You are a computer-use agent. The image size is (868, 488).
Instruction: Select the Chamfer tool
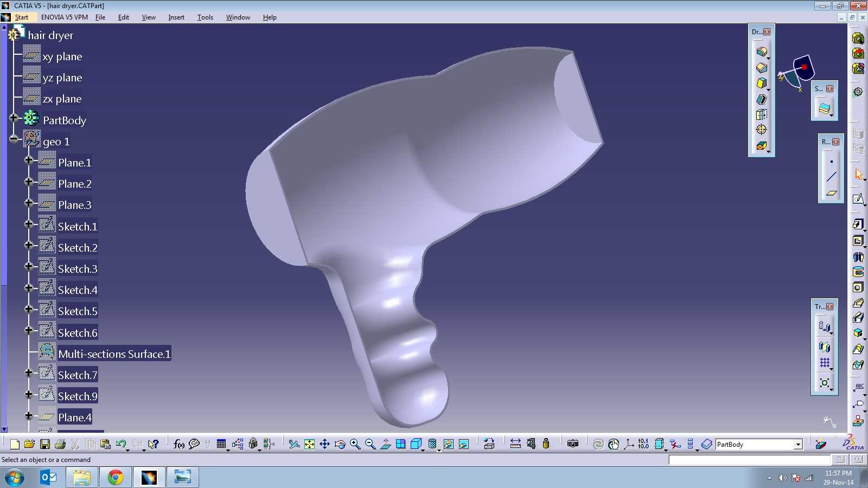point(761,68)
